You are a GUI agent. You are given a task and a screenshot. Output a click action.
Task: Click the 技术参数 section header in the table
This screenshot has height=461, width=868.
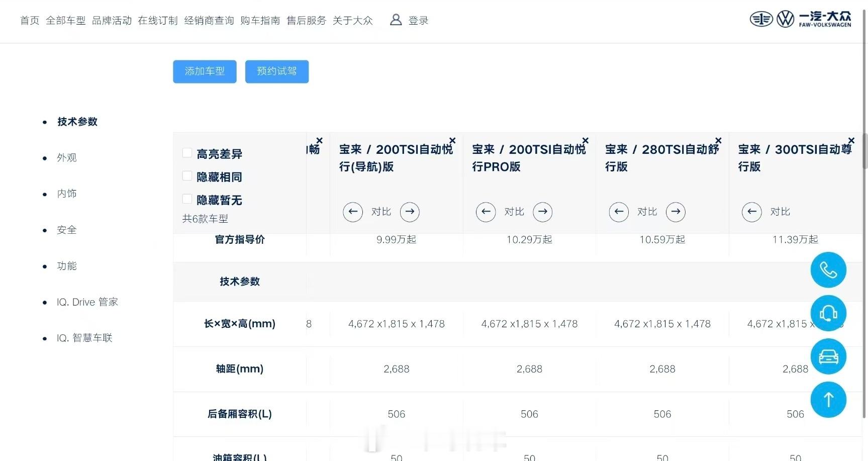click(240, 282)
